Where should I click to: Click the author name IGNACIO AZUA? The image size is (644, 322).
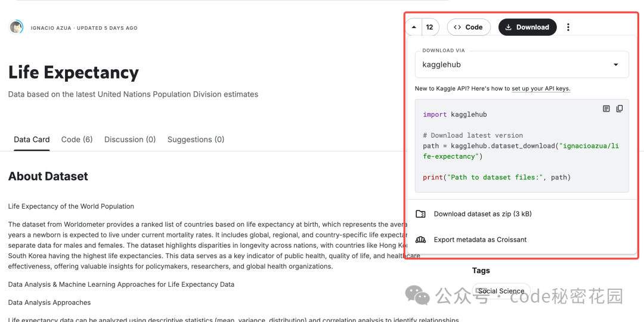tap(51, 28)
